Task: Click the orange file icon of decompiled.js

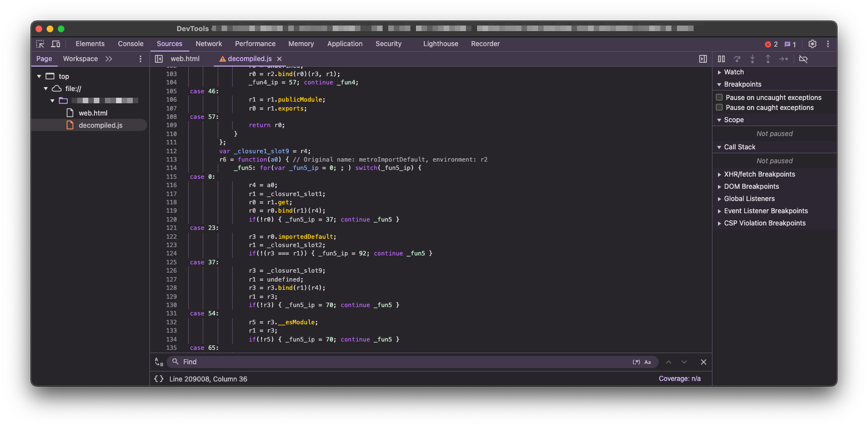Action: pos(70,125)
